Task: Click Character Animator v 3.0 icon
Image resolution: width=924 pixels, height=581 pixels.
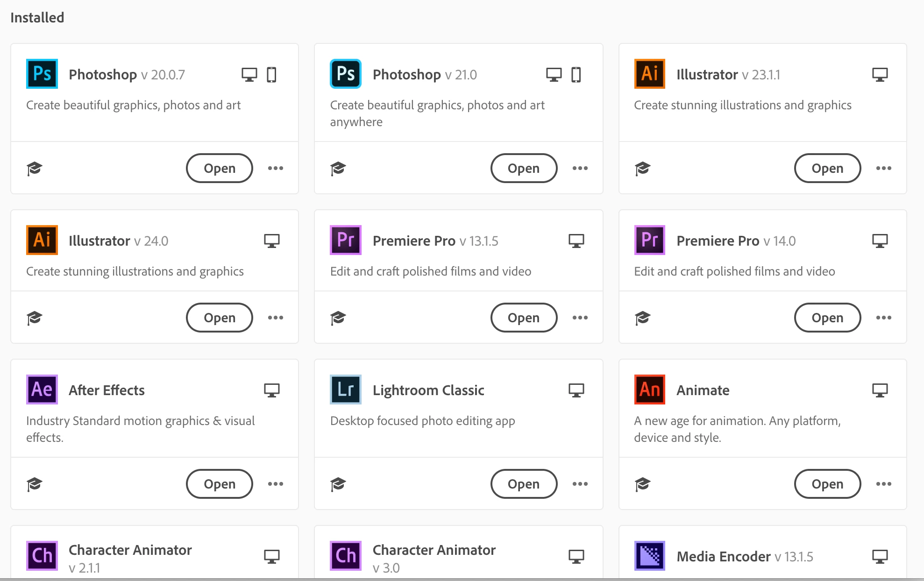Action: pyautogui.click(x=345, y=556)
